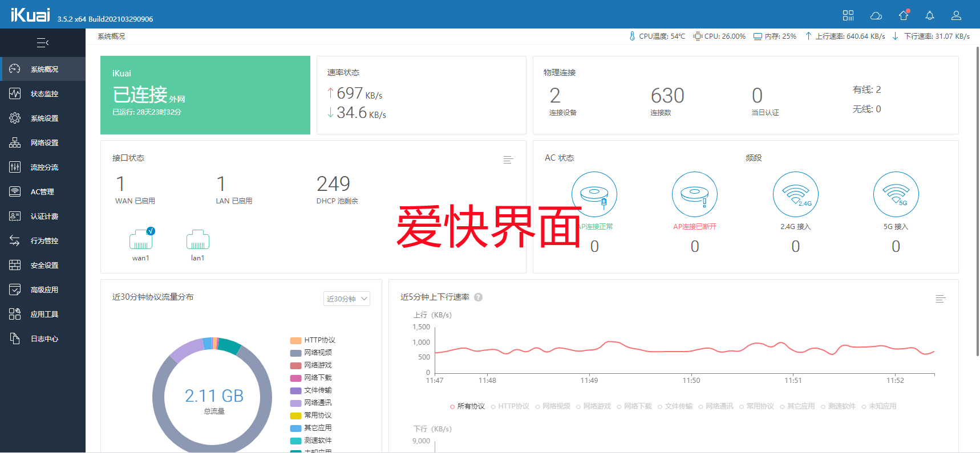Image resolution: width=980 pixels, height=453 pixels.
Task: Click the 系统概况 breadcrumb text
Action: tap(111, 36)
